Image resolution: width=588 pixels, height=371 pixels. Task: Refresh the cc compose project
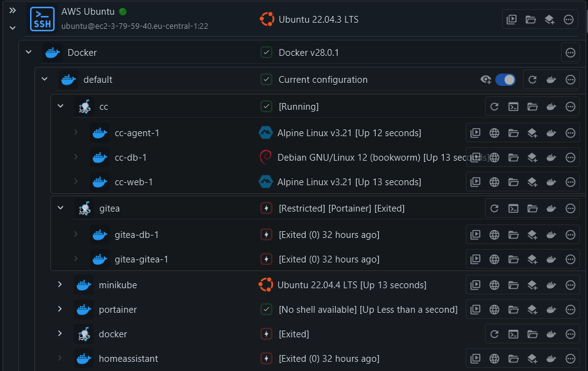pyautogui.click(x=494, y=107)
